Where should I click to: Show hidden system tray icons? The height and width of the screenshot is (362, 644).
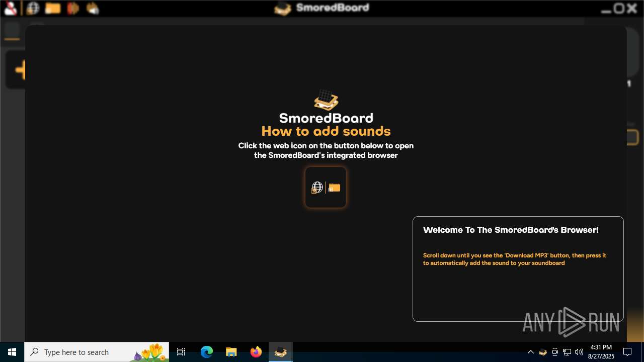coord(530,352)
